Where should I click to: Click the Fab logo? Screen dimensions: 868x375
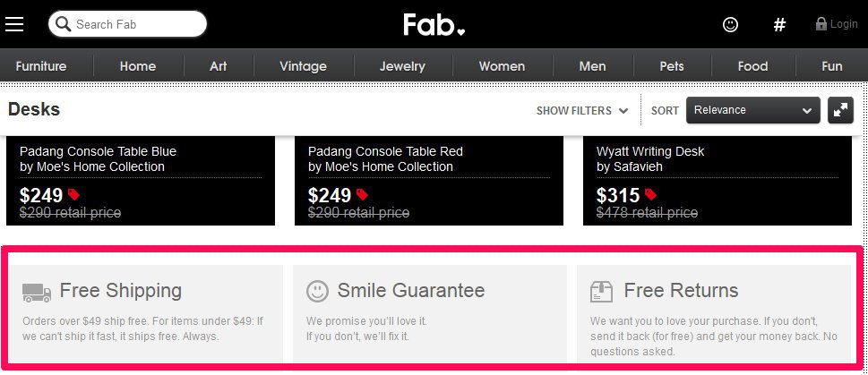pos(434,25)
